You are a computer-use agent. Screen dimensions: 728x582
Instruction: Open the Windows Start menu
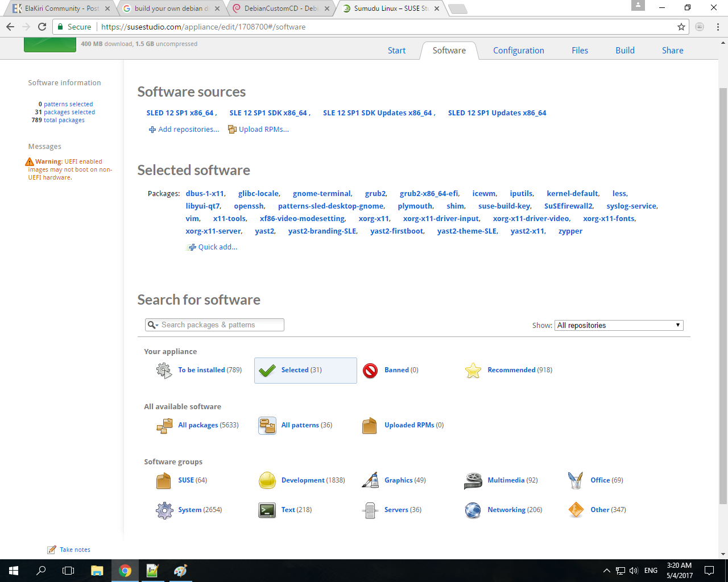[14, 571]
